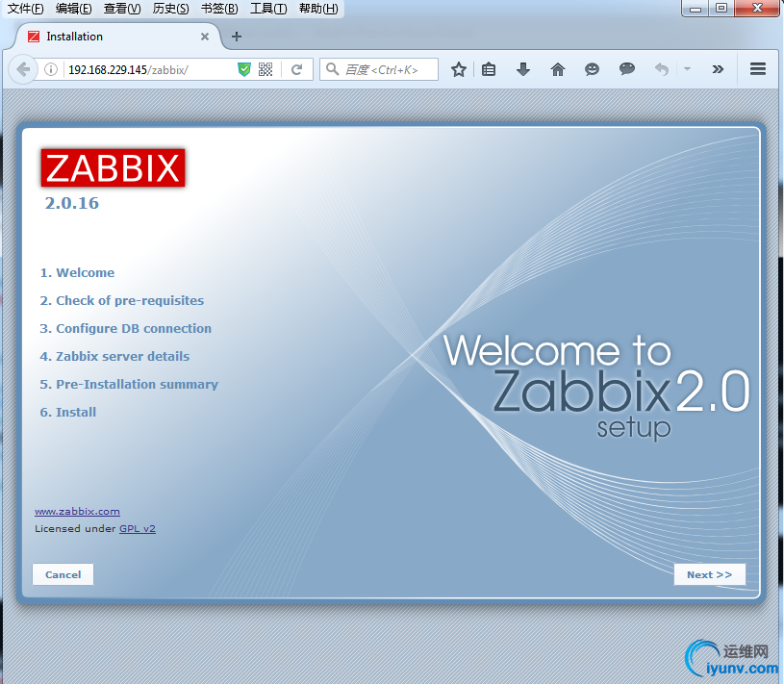The width and height of the screenshot is (784, 684).
Task: Open the QR code icon in address bar
Action: [x=266, y=69]
